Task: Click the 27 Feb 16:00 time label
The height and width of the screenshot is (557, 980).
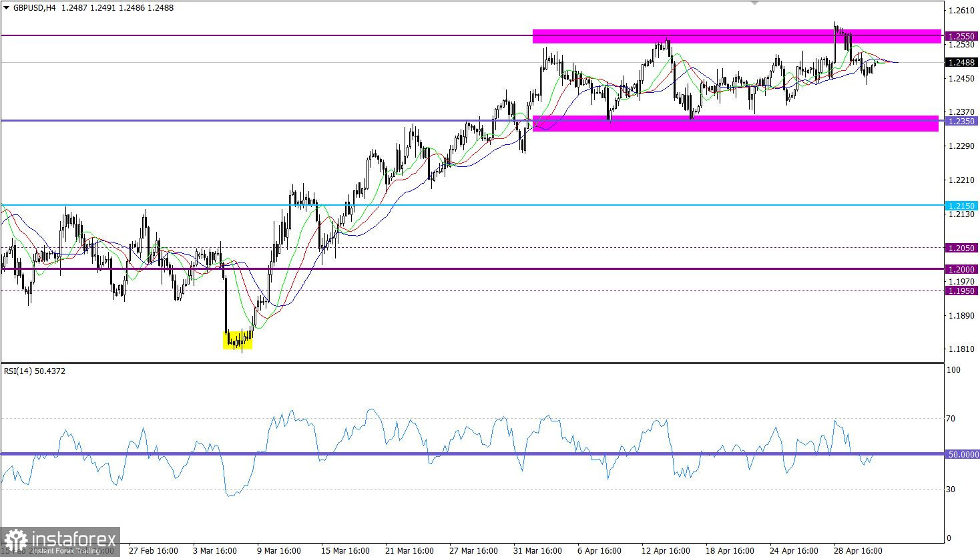Action: click(x=154, y=551)
